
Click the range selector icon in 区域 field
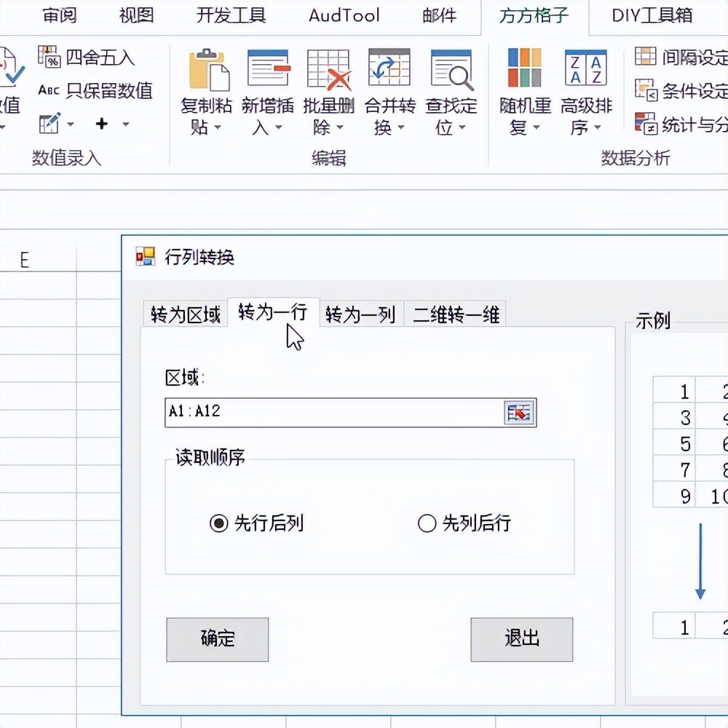518,412
